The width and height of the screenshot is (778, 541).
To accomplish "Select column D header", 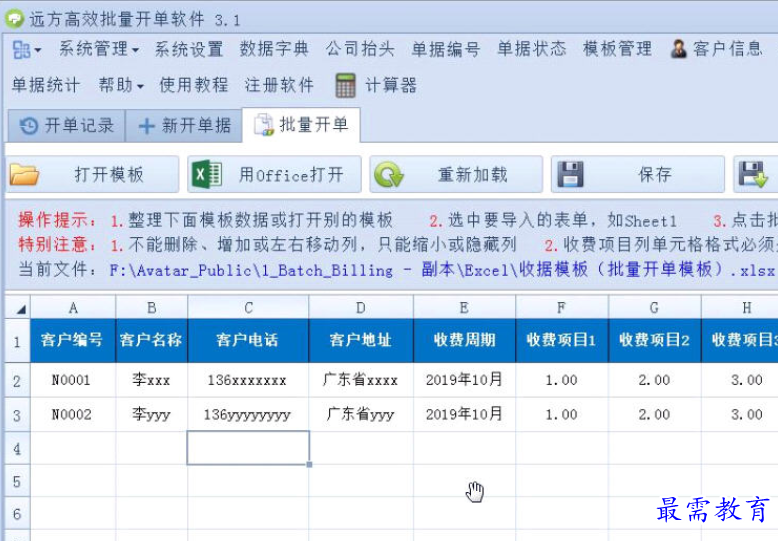I will 361,308.
